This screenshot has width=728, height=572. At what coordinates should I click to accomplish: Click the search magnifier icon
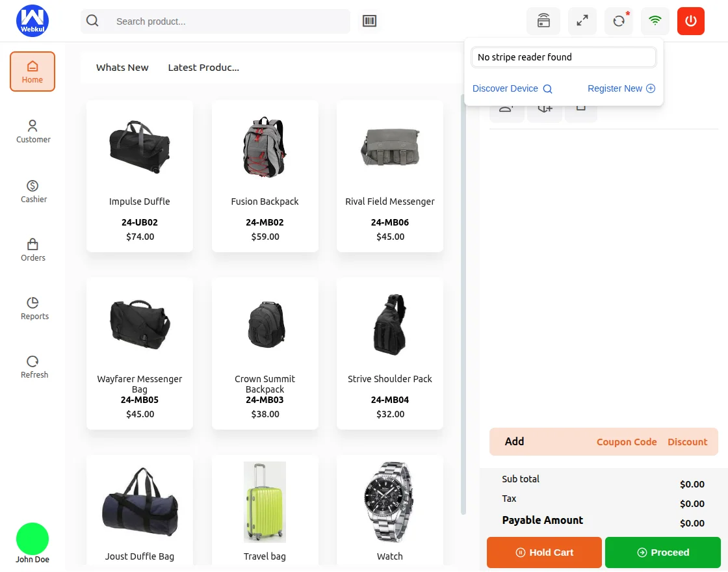point(92,21)
